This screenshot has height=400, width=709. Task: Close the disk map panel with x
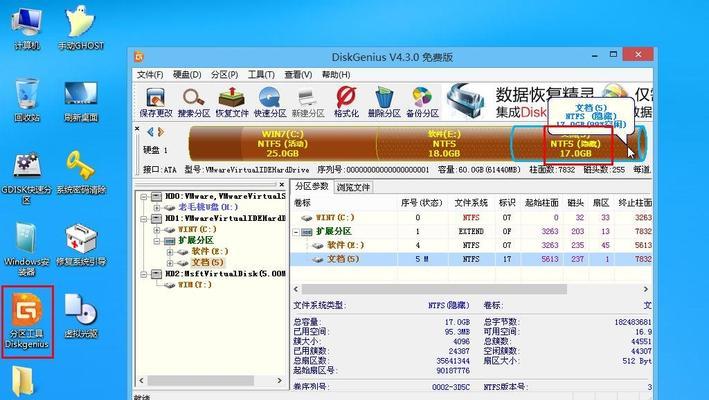point(137,129)
